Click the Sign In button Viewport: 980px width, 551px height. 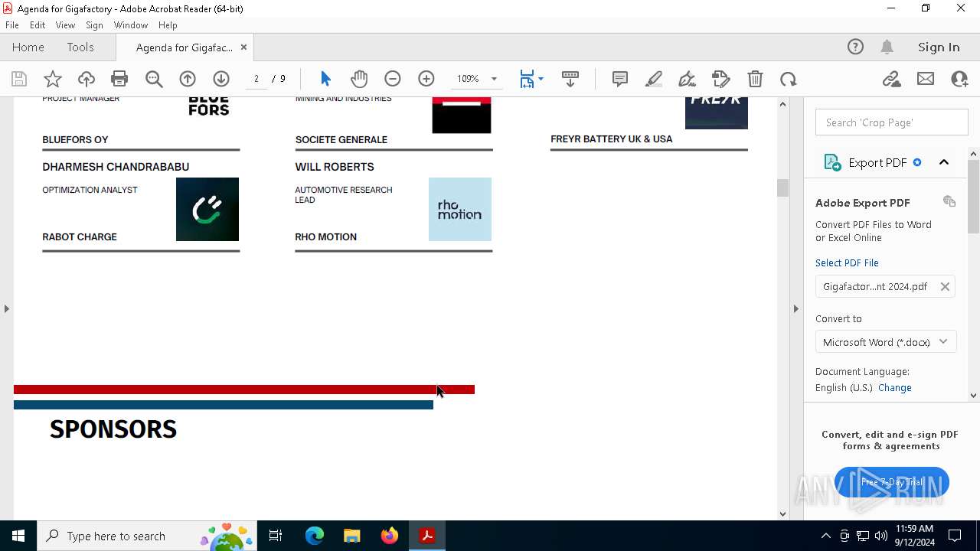[939, 47]
